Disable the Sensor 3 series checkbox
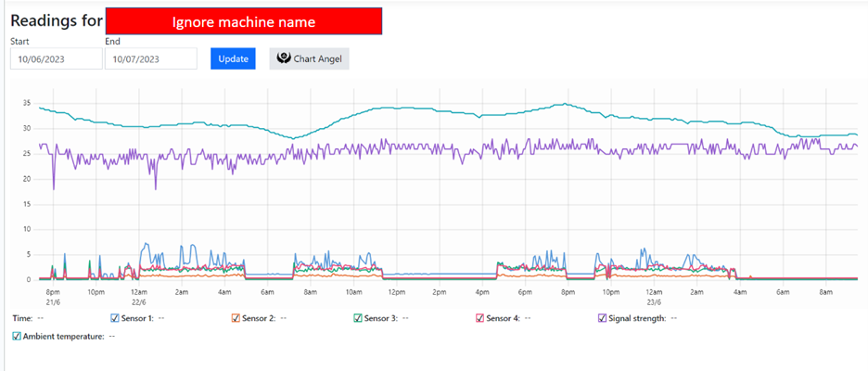868x371 pixels. pyautogui.click(x=358, y=318)
